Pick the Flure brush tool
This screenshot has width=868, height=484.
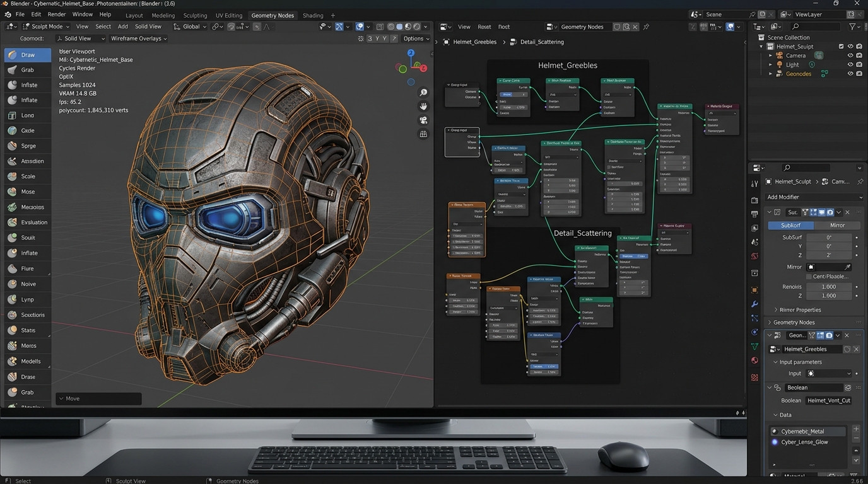point(27,268)
